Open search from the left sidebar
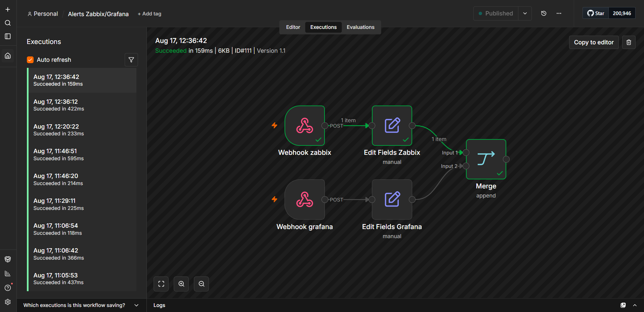Screen dimensions: 644x312 (8, 23)
